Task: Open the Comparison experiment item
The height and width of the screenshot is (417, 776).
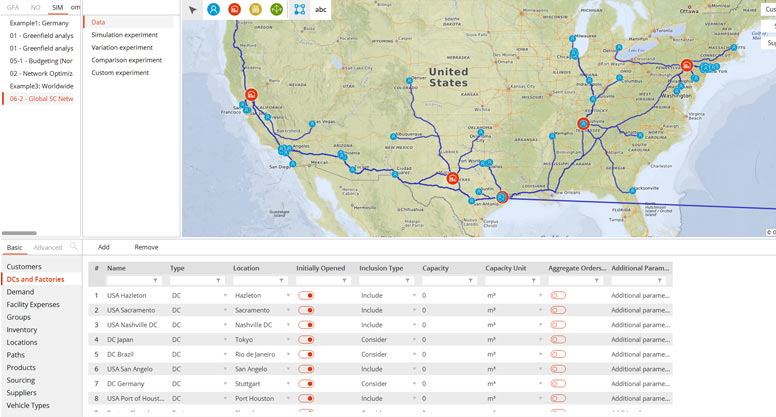Action: click(127, 60)
